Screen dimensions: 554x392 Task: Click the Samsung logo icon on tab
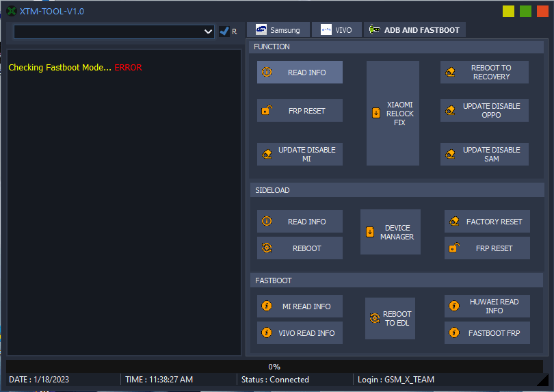261,29
